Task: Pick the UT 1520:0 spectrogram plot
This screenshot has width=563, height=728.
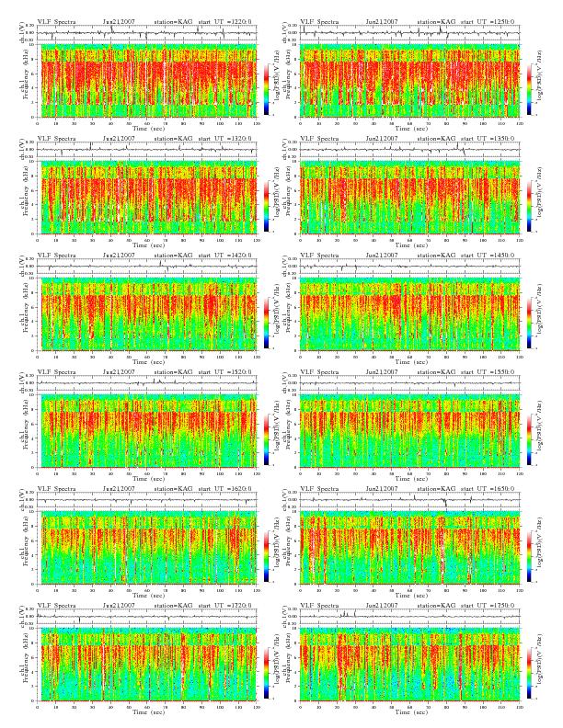Action: pos(147,431)
